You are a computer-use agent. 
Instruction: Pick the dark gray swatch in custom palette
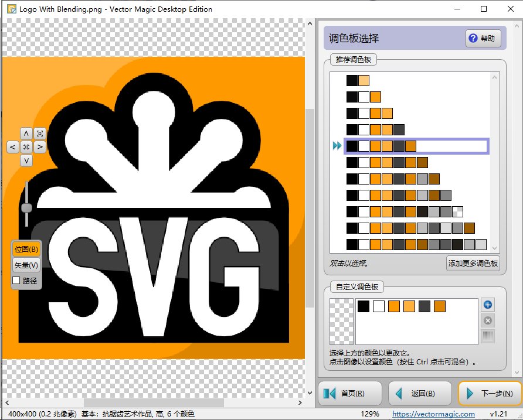424,306
